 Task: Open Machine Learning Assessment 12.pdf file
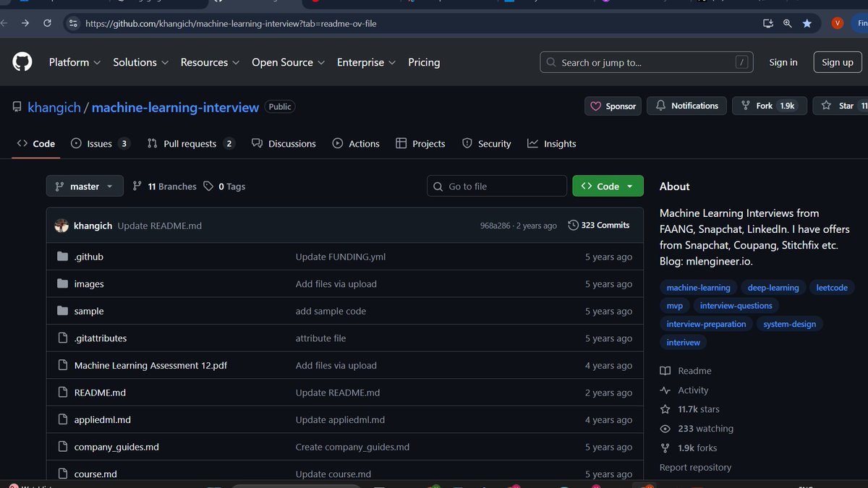[150, 365]
